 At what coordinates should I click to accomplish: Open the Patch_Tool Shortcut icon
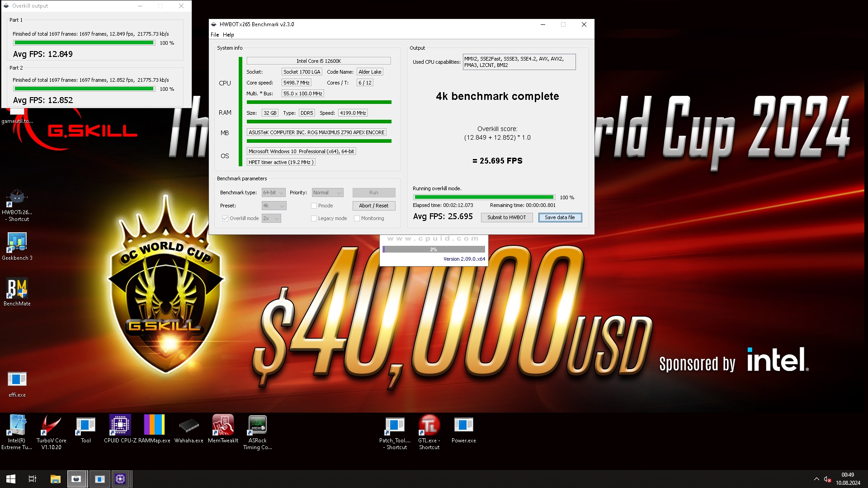tap(395, 433)
